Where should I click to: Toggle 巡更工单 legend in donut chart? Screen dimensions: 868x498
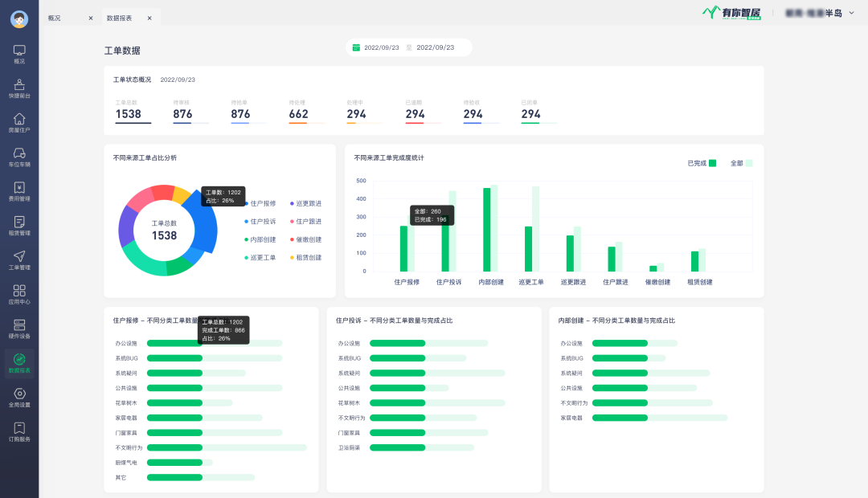click(260, 258)
